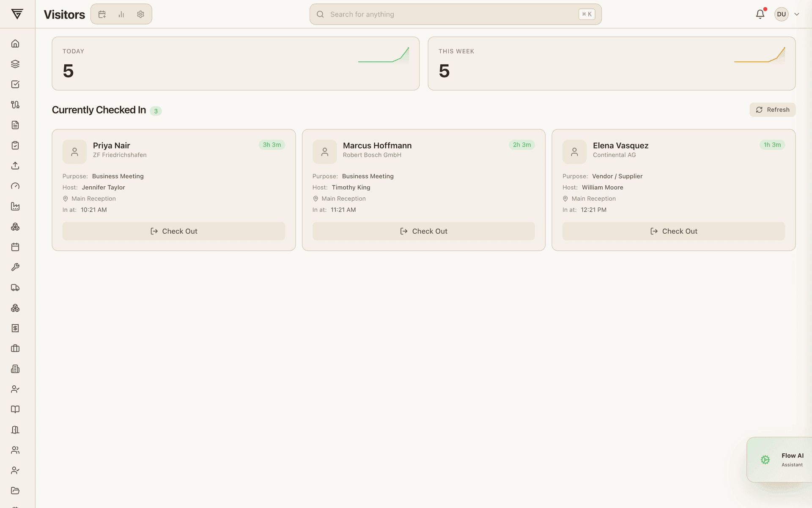Check out Priya Nair
Image resolution: width=812 pixels, height=508 pixels.
[174, 231]
